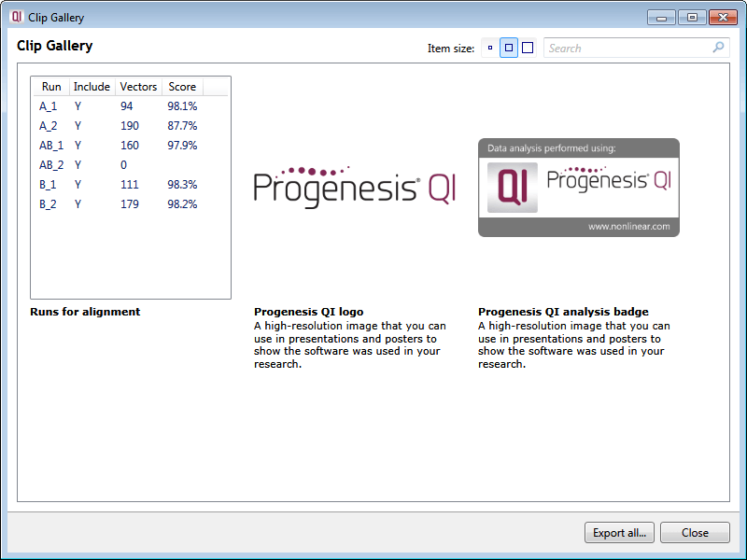The height and width of the screenshot is (560, 747).
Task: Select the Runs for alignment clip thumbnail
Action: pos(131,188)
